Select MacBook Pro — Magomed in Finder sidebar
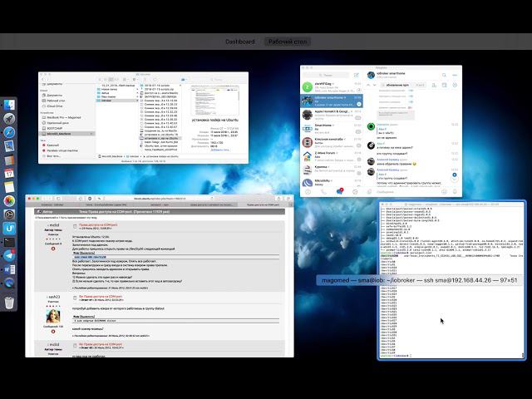The image size is (532, 399). [62, 117]
